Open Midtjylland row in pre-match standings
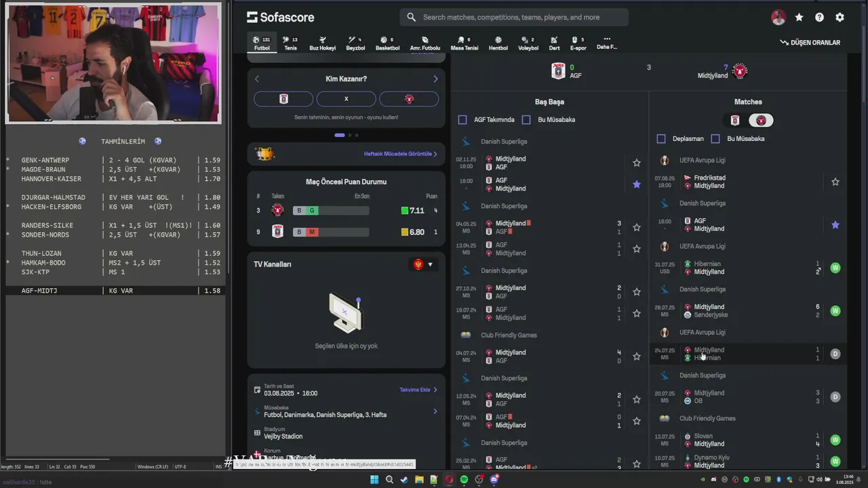 (x=346, y=211)
